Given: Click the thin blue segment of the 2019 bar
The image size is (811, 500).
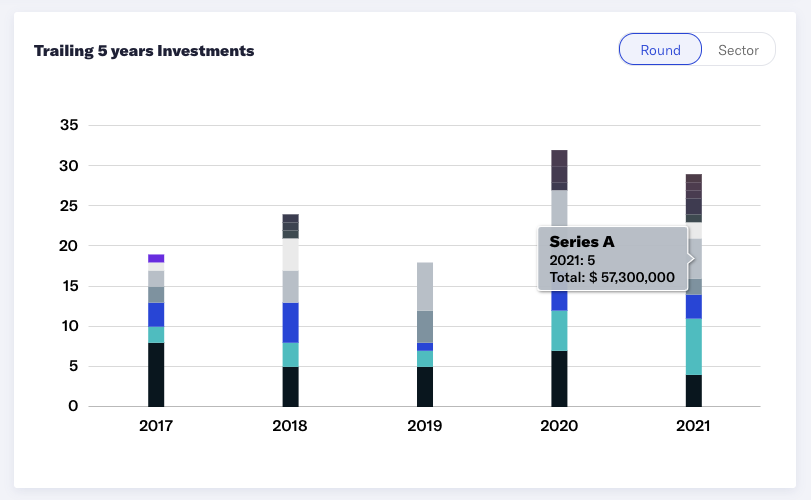Looking at the screenshot, I should [425, 347].
